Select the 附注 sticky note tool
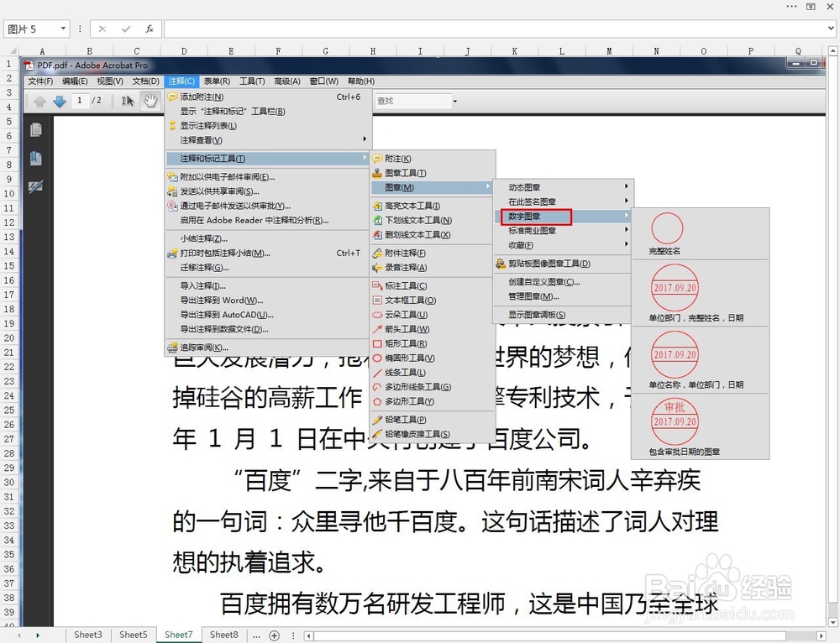The image size is (840, 643). click(x=432, y=159)
